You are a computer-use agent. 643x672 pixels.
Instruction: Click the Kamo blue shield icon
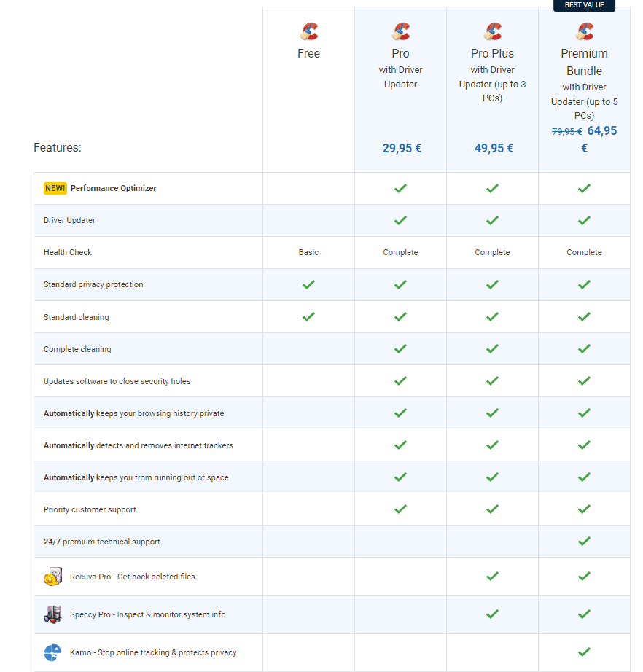(52, 652)
